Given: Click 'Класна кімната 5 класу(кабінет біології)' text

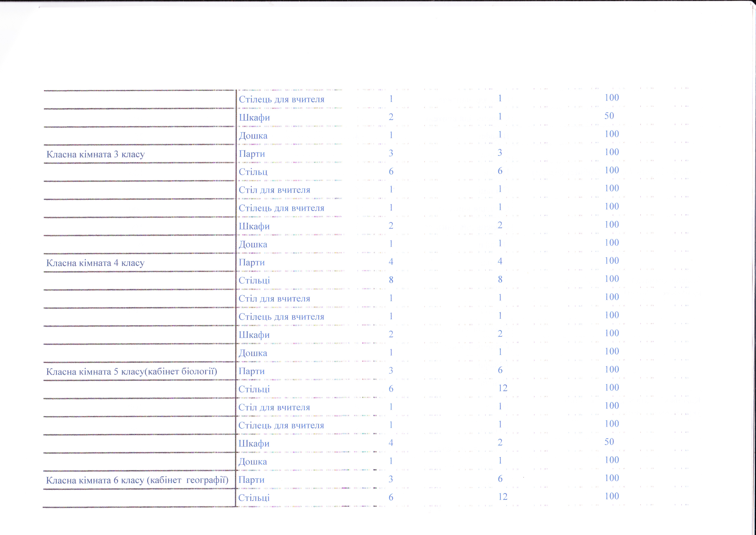Looking at the screenshot, I should (132, 372).
